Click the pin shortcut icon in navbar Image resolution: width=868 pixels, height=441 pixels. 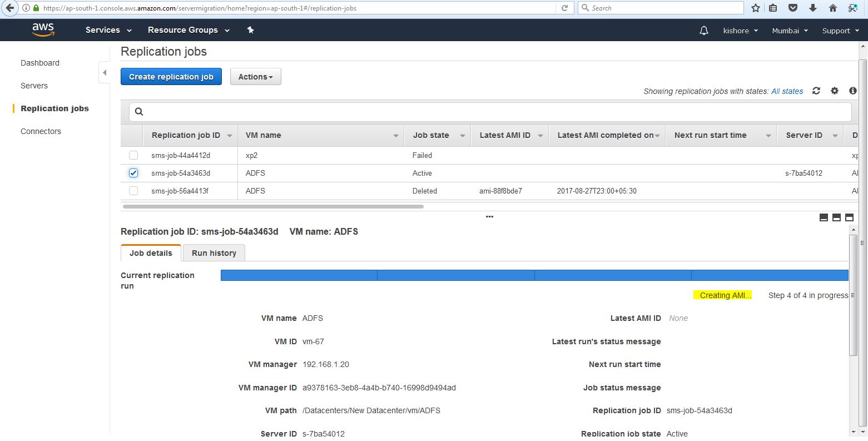pos(250,30)
